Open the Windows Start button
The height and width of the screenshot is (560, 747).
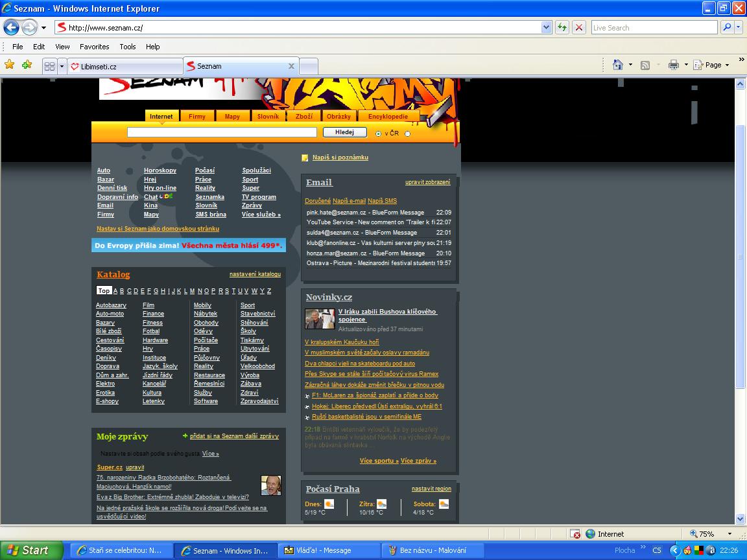pyautogui.click(x=31, y=550)
